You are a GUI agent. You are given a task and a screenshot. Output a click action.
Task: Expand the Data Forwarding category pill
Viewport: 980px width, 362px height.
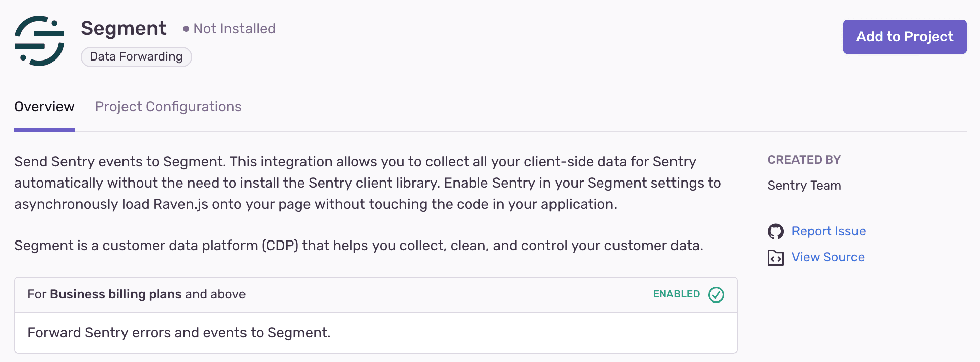click(x=136, y=56)
